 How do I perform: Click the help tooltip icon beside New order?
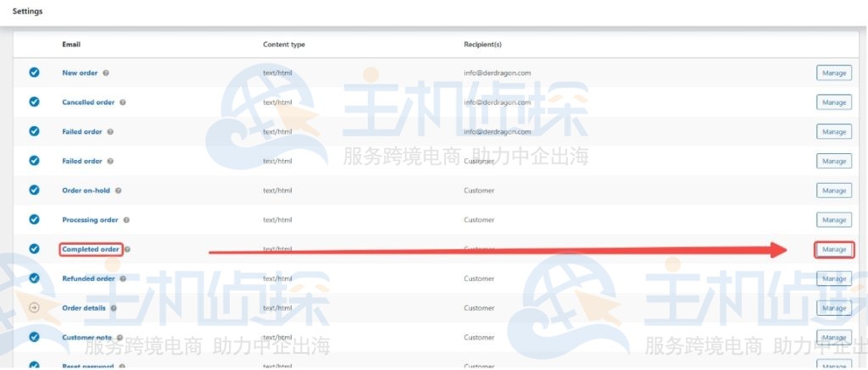(x=106, y=73)
